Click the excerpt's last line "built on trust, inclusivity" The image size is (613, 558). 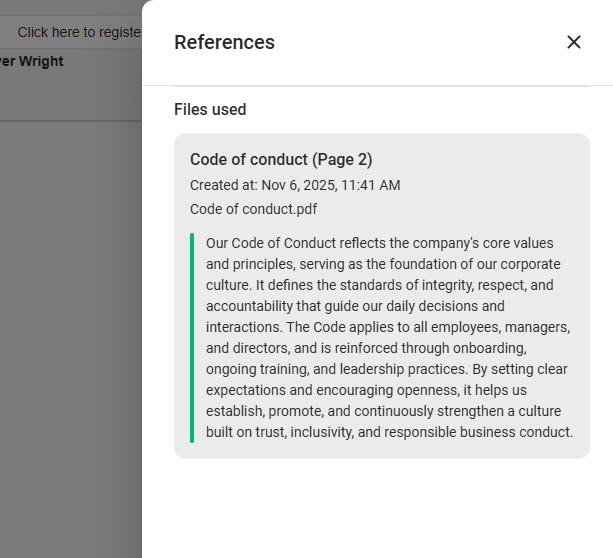[389, 432]
